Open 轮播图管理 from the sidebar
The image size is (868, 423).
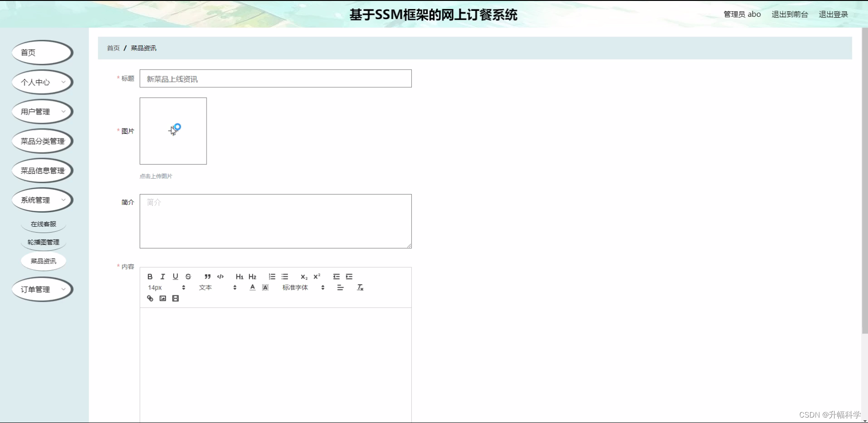(43, 242)
